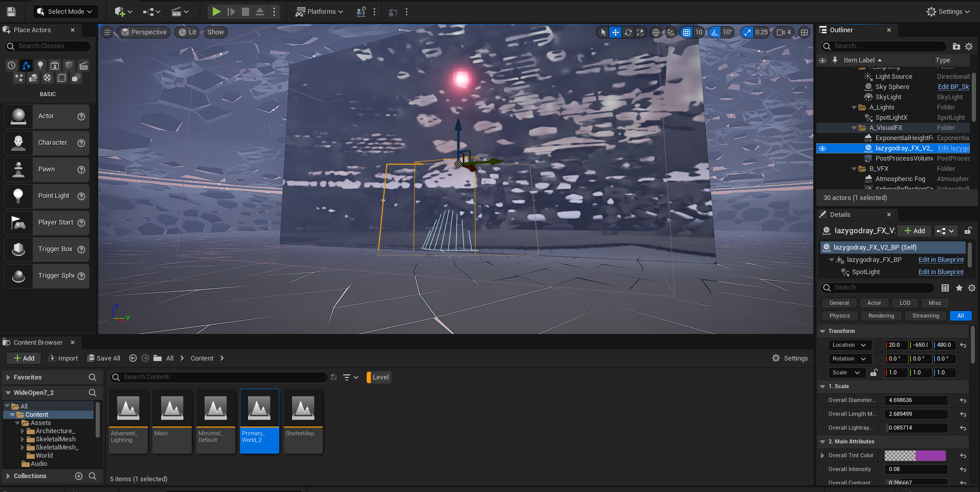Switch to the Streaming filter tab in Details
This screenshot has width=980, height=492.
click(925, 316)
